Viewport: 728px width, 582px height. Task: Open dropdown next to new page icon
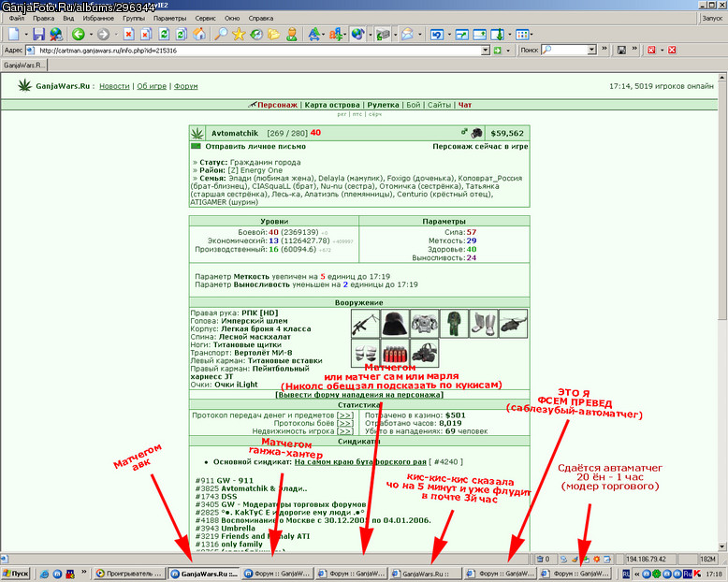click(x=26, y=35)
